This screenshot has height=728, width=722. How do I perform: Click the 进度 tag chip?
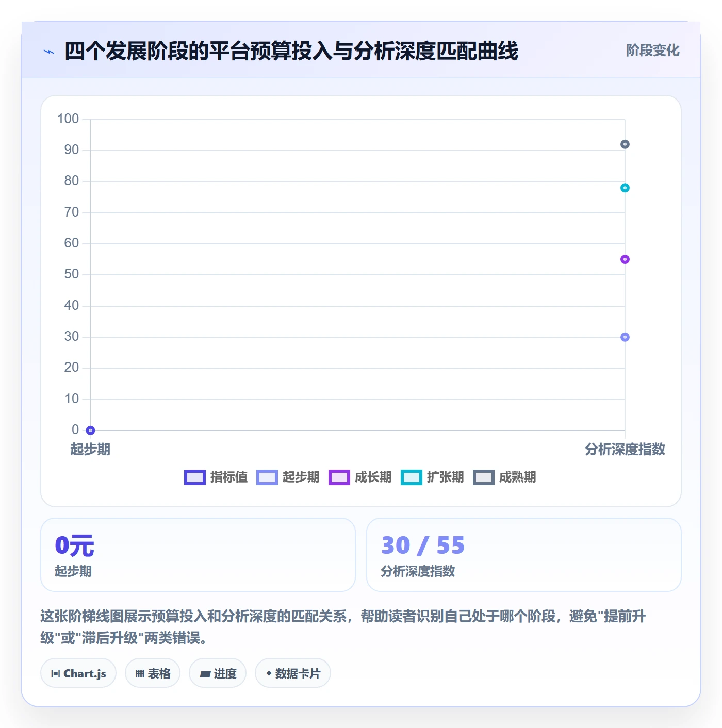click(x=218, y=673)
